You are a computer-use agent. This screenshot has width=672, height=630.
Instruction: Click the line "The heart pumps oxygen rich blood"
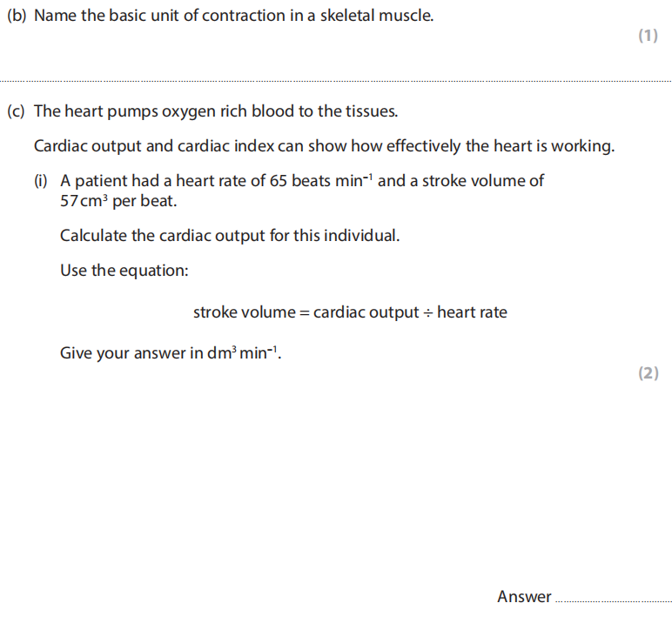pyautogui.click(x=216, y=111)
